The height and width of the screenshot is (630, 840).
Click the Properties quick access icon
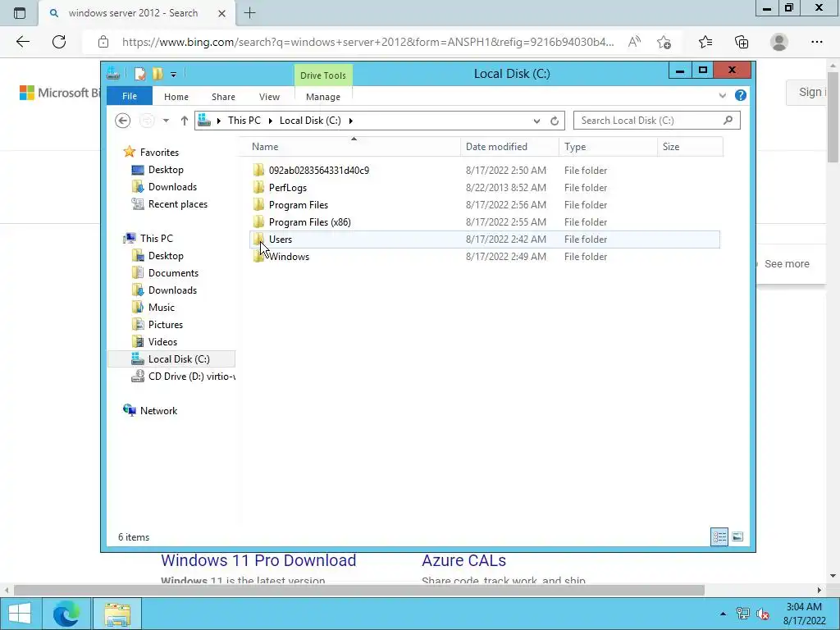pos(140,74)
